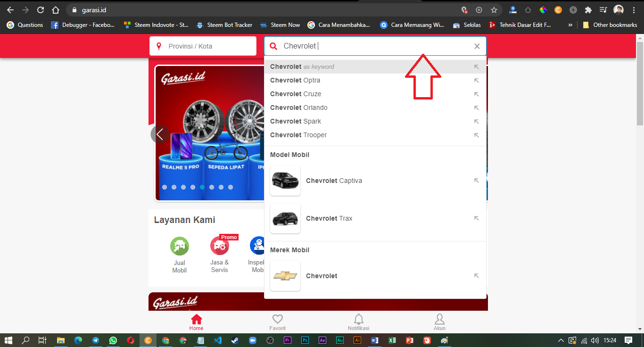
Task: Fill search with Trooper using arrow icon
Action: [476, 135]
